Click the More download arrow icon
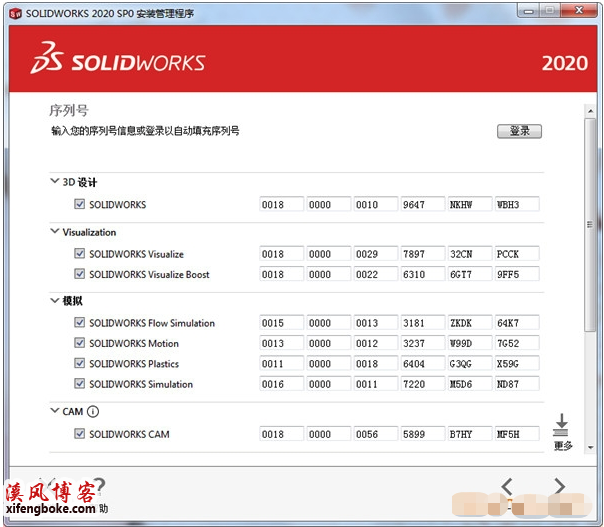 click(x=562, y=425)
